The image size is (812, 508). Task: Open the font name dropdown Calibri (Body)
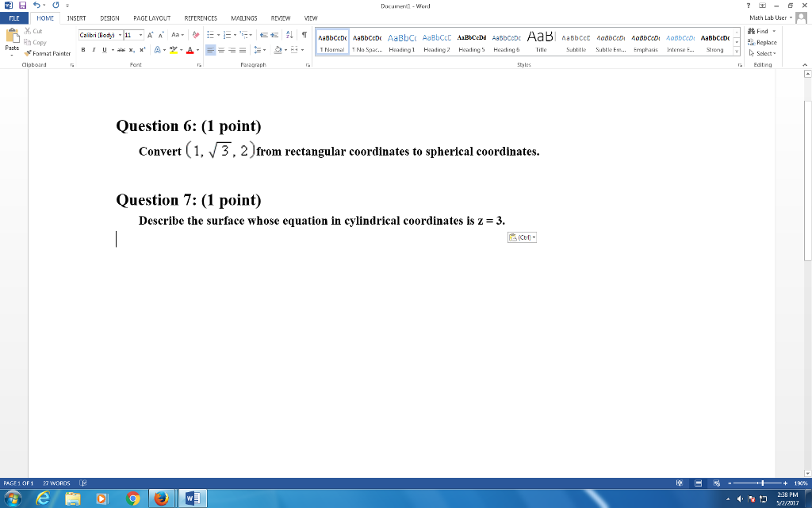pyautogui.click(x=98, y=36)
